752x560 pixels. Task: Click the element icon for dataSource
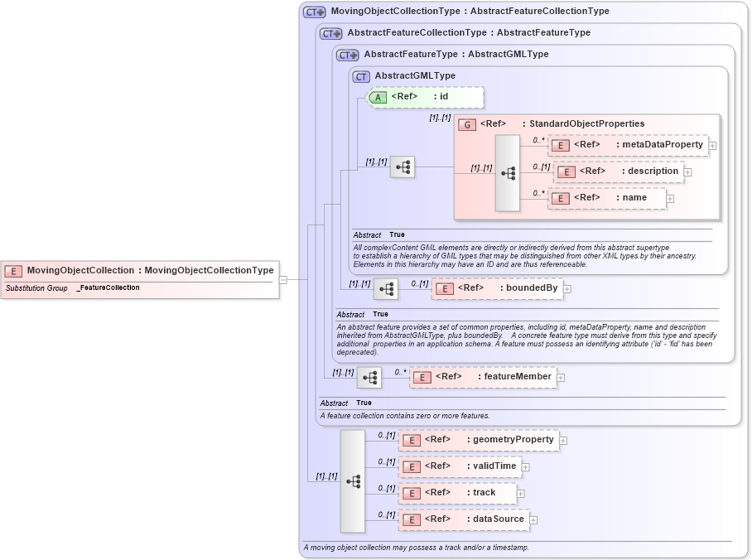click(412, 519)
